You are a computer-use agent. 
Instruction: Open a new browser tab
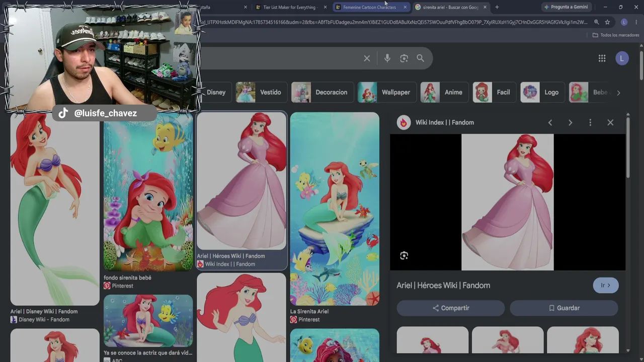497,7
